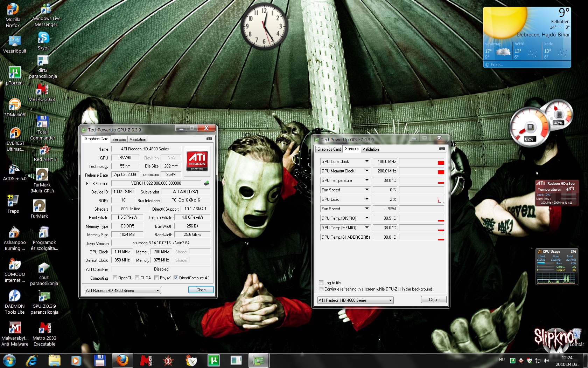This screenshot has height=368, width=588.
Task: Expand the GPU Temperature sensor dropdown
Action: [x=367, y=180]
